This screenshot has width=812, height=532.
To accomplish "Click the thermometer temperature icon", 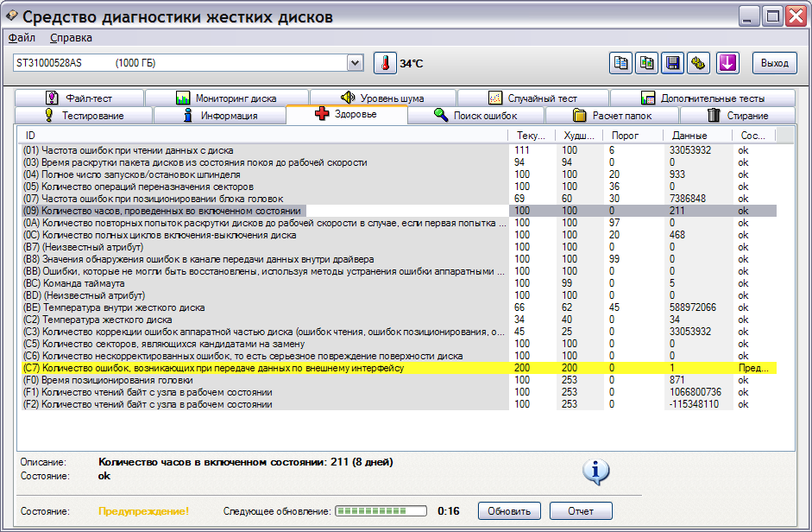I will tap(384, 63).
